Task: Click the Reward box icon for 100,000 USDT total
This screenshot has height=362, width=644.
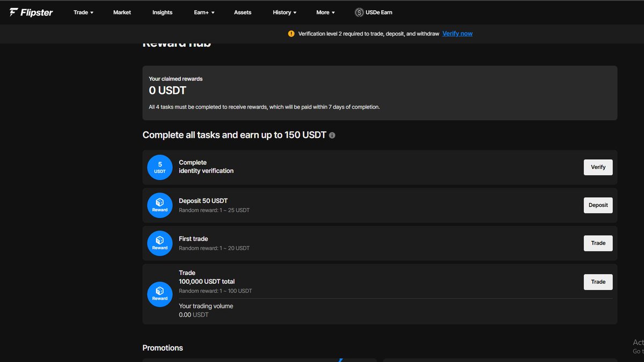Action: pos(160,294)
